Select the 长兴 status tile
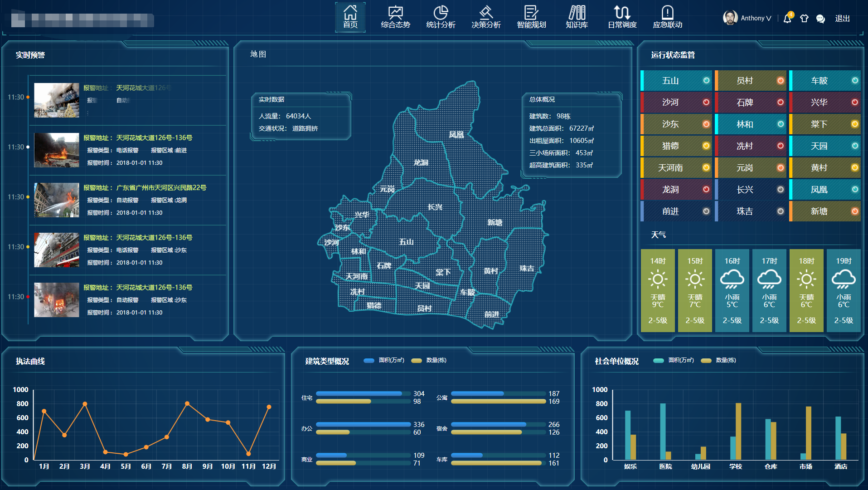 tap(751, 189)
